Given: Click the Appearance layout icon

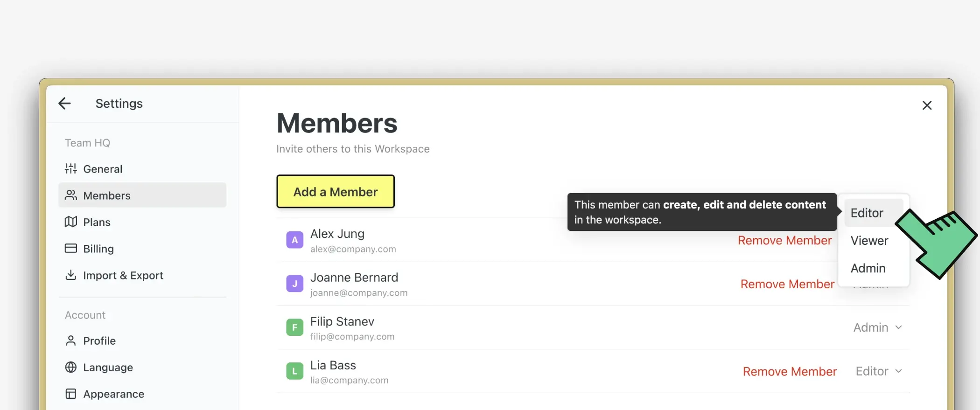Looking at the screenshot, I should click(71, 394).
